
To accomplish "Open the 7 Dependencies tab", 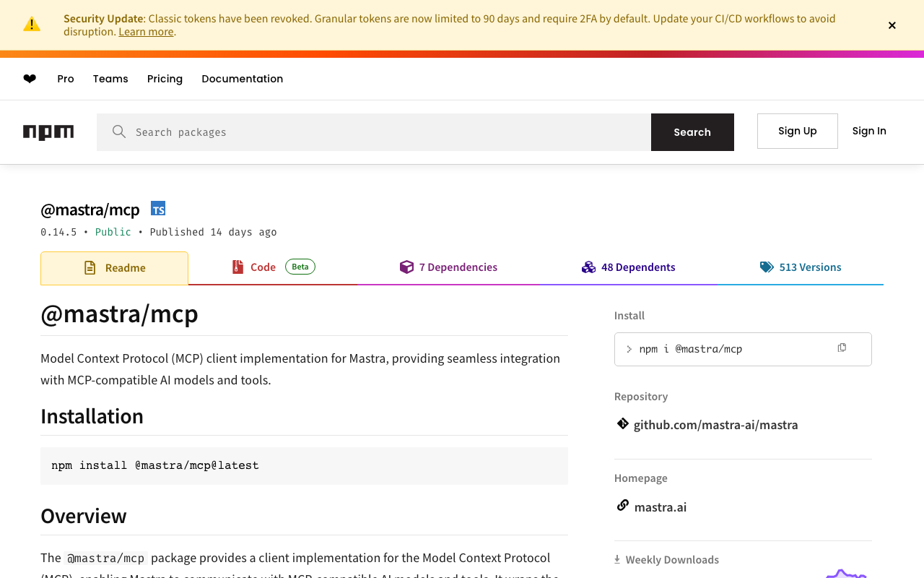I will coord(448,267).
